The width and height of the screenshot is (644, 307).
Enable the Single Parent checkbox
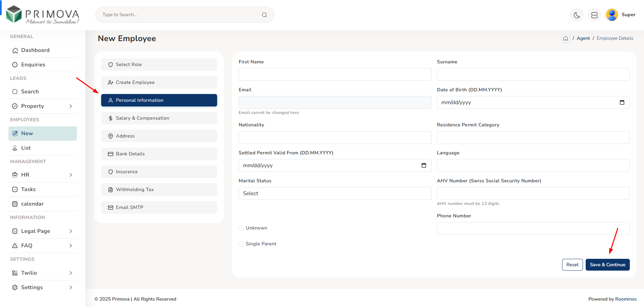tap(241, 244)
